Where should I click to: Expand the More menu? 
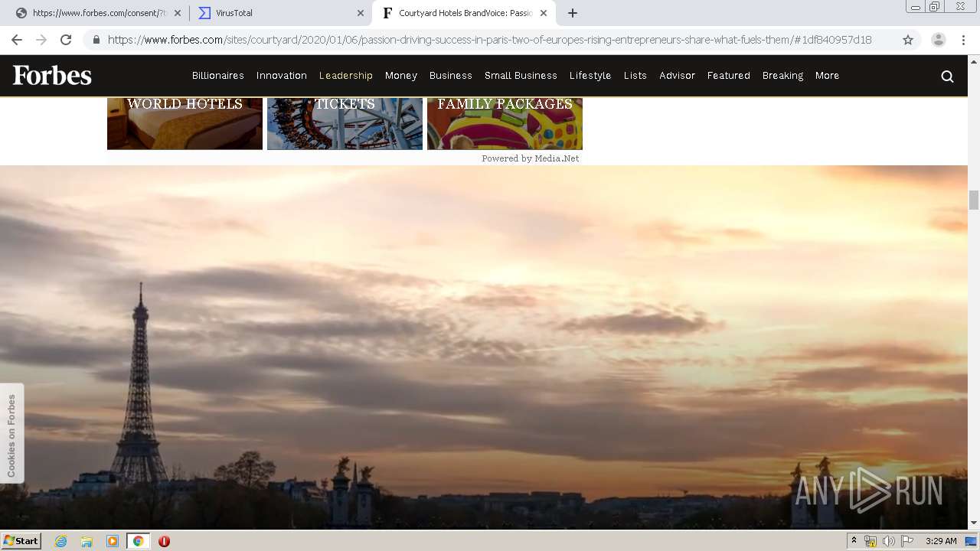pyautogui.click(x=828, y=76)
